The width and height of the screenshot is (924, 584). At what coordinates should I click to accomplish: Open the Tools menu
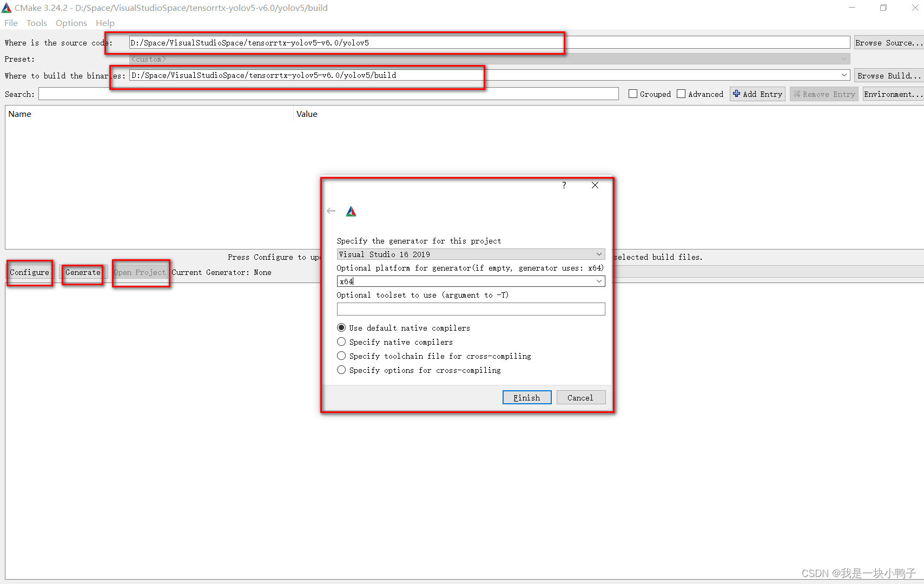point(37,23)
